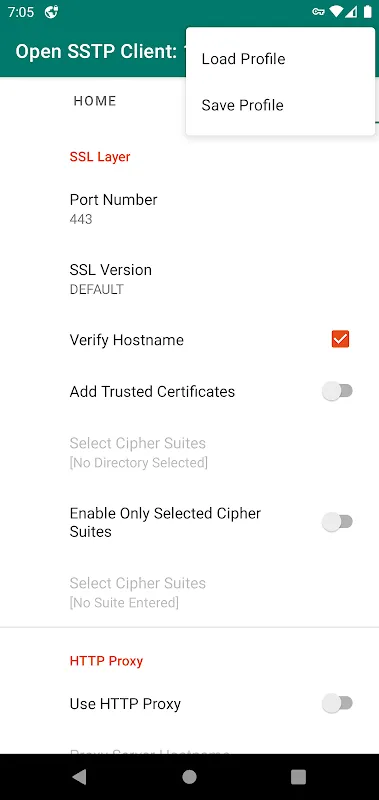379x800 pixels.
Task: Switch to the HOME tab
Action: [95, 101]
